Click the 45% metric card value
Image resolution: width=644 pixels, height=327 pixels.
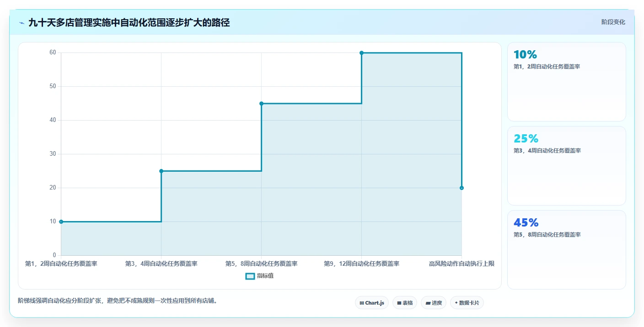(526, 223)
